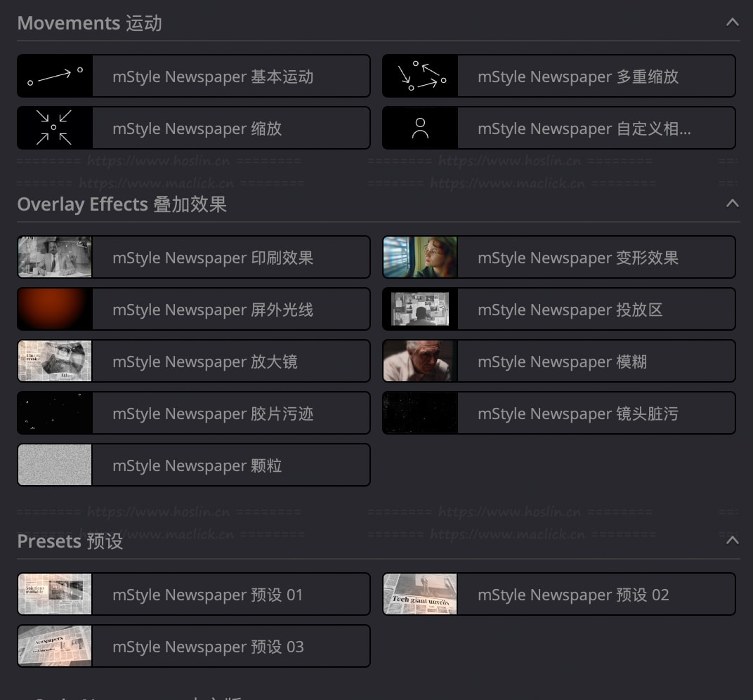Viewport: 753px width, 700px height.
Task: Collapse the Movements 运动 section
Action: tap(733, 22)
